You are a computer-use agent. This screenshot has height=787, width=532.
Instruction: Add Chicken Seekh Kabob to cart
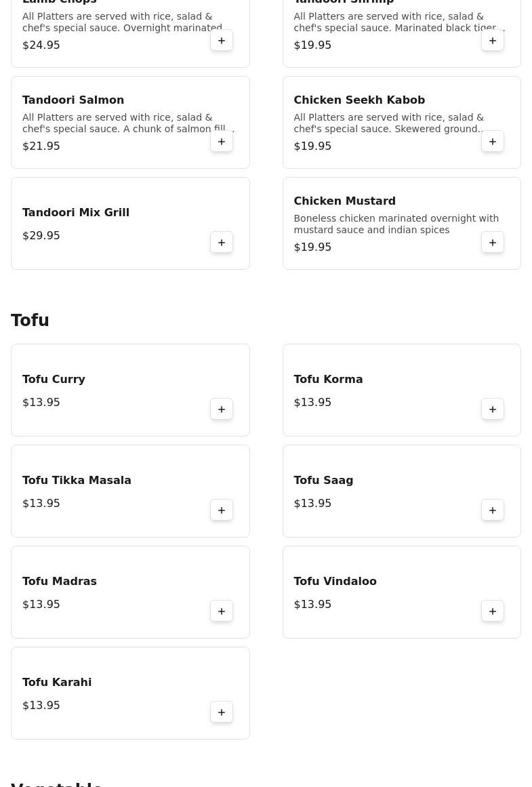pyautogui.click(x=493, y=142)
